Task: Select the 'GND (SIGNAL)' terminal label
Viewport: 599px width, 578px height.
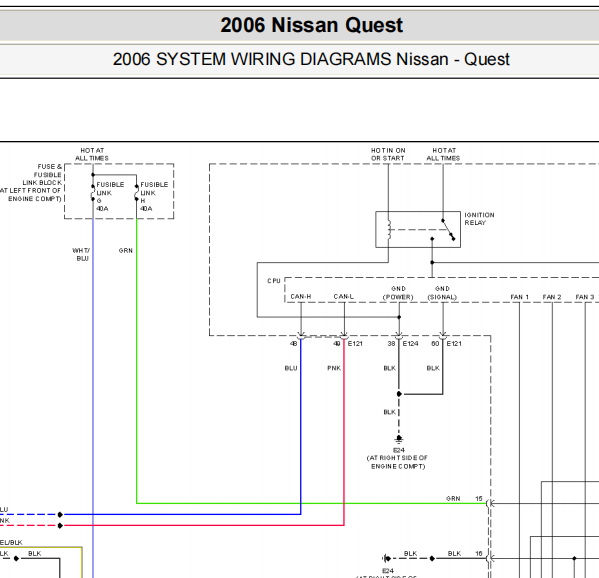Action: [x=442, y=293]
